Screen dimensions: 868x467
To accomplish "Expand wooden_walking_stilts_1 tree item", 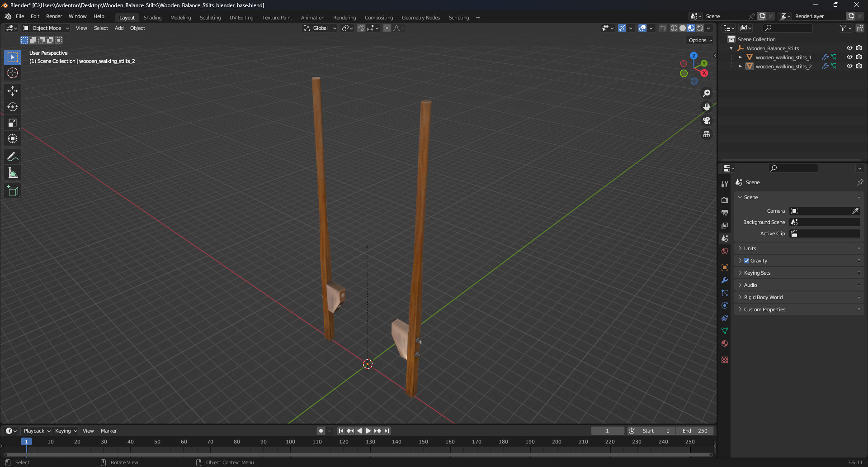I will point(740,57).
